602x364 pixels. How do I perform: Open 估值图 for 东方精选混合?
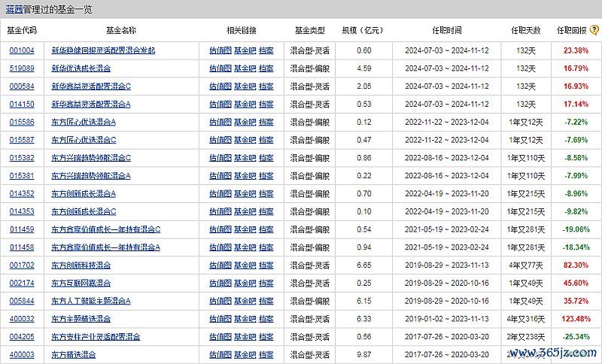[x=220, y=355]
